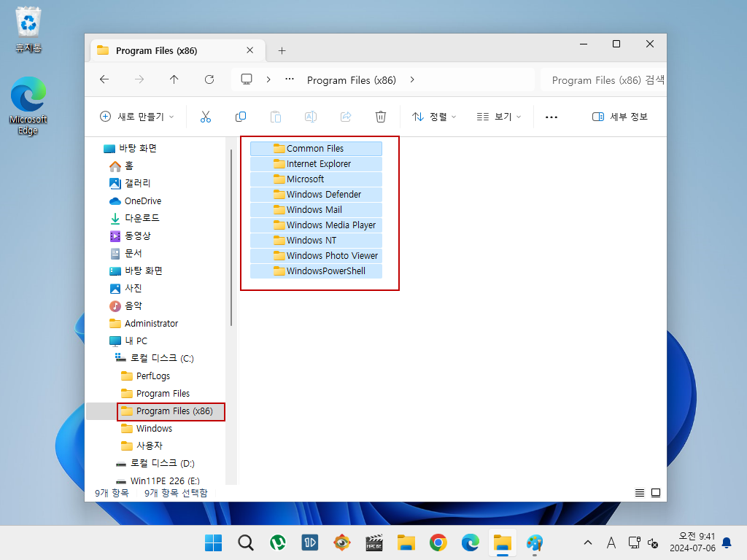Switch to large thumbnails view icon in status bar
The width and height of the screenshot is (747, 560).
656,493
